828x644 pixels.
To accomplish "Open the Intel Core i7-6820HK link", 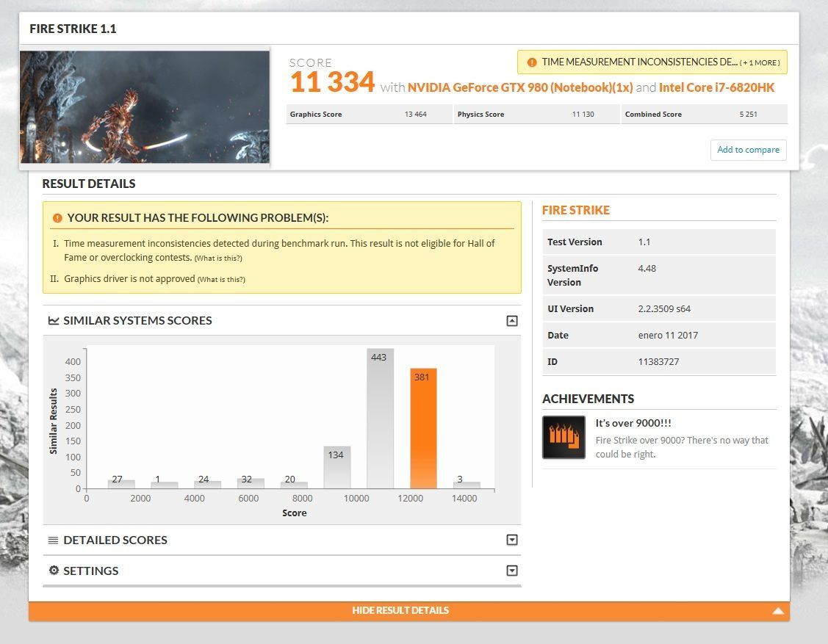I will 716,87.
